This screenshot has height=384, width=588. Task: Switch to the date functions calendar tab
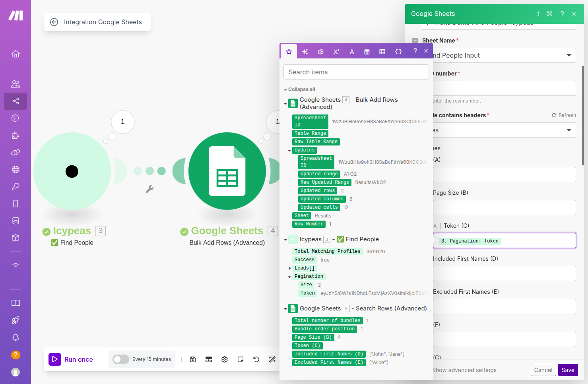367,52
